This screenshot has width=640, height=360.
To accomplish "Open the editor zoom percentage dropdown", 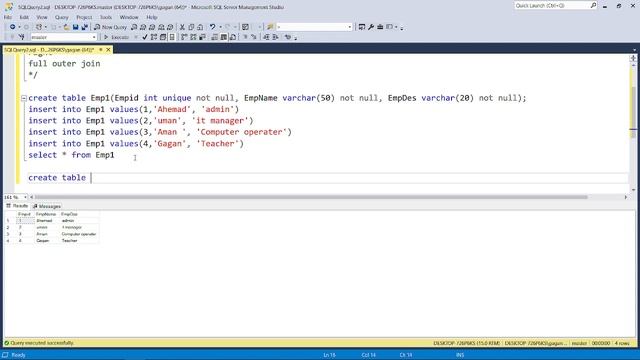I will point(25,197).
